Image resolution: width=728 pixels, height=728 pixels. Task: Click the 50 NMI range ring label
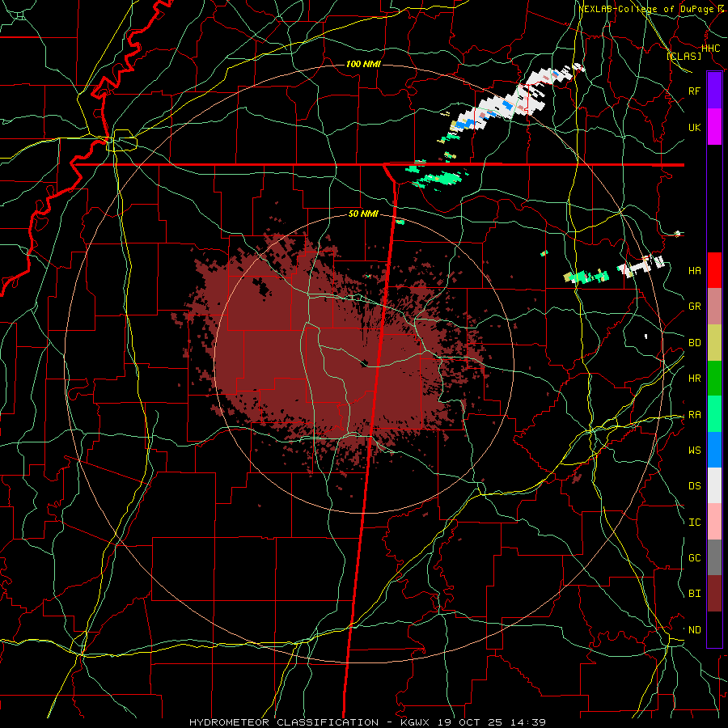point(363,214)
